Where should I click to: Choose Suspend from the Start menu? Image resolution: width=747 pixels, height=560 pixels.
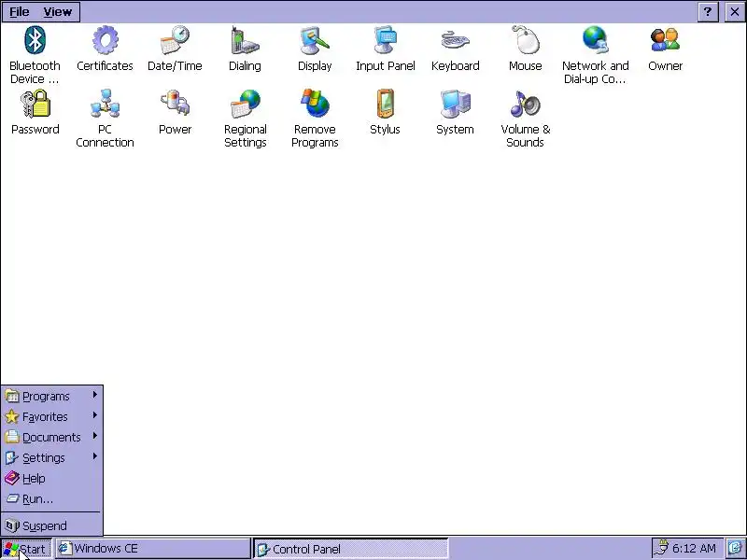(51, 525)
